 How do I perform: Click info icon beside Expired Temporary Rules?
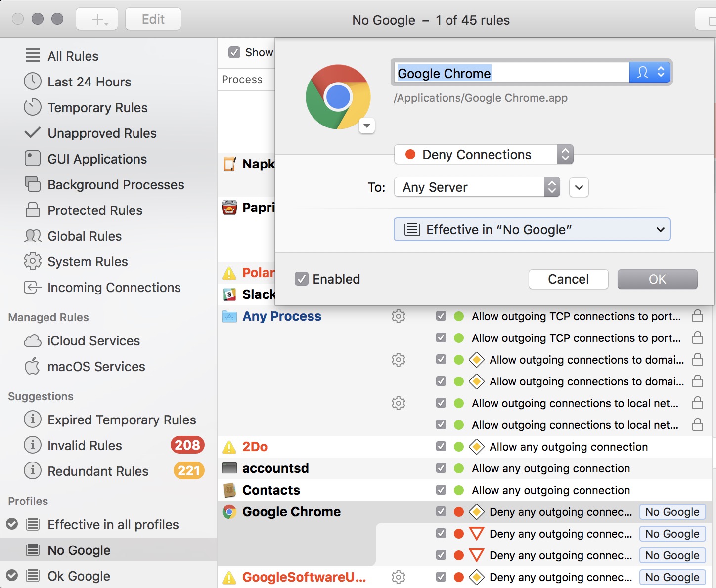pyautogui.click(x=33, y=420)
